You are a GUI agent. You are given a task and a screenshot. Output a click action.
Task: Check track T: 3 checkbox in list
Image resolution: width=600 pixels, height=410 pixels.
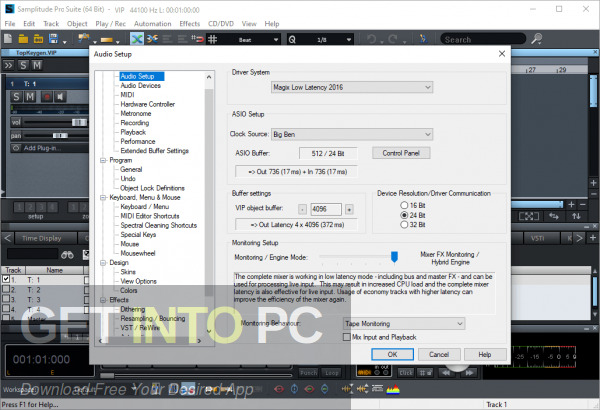point(6,299)
